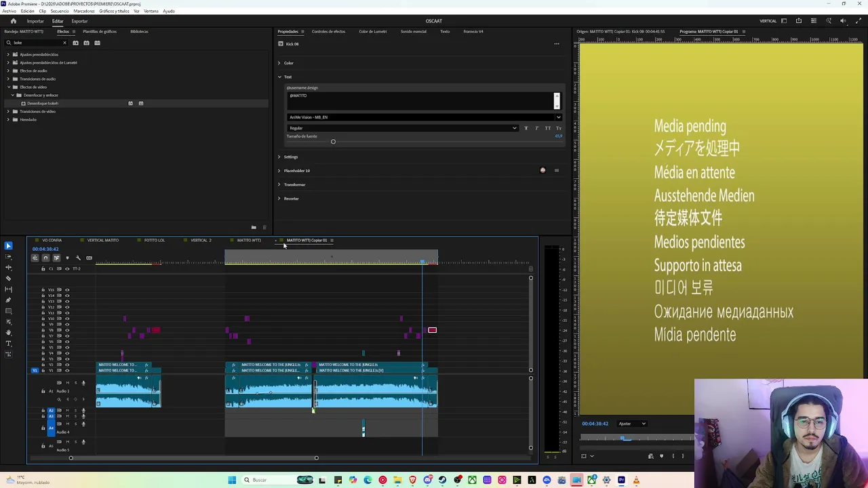Expand Efectos de audio folder
868x488 pixels.
coord(8,70)
